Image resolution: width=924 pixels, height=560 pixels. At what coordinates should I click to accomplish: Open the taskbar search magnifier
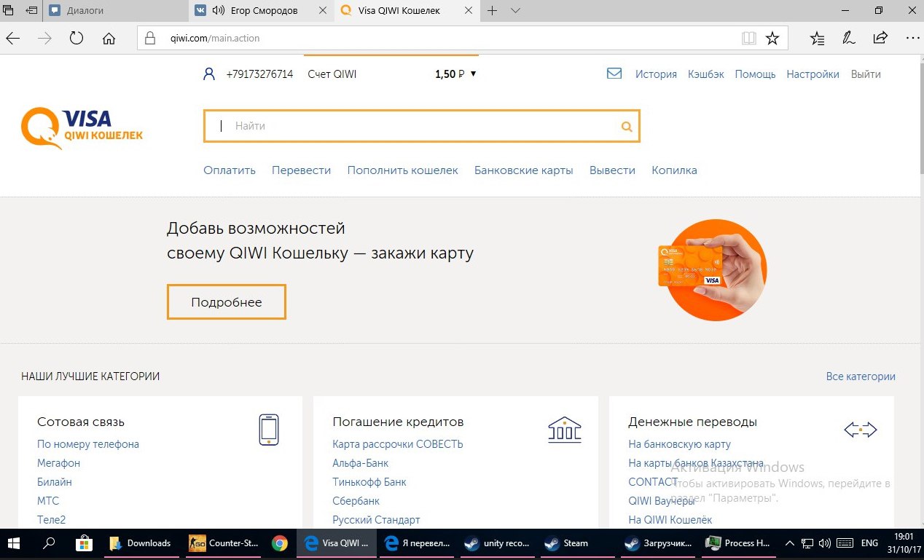tap(49, 543)
